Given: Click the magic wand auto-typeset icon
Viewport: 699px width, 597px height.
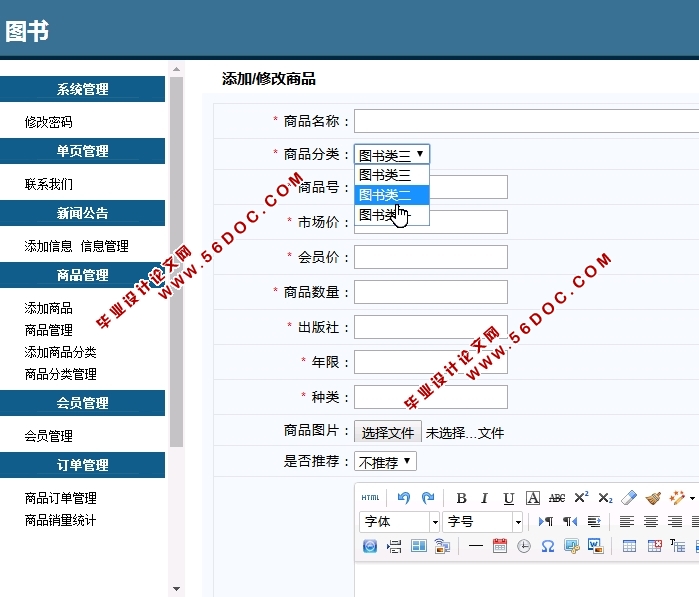Looking at the screenshot, I should [677, 498].
